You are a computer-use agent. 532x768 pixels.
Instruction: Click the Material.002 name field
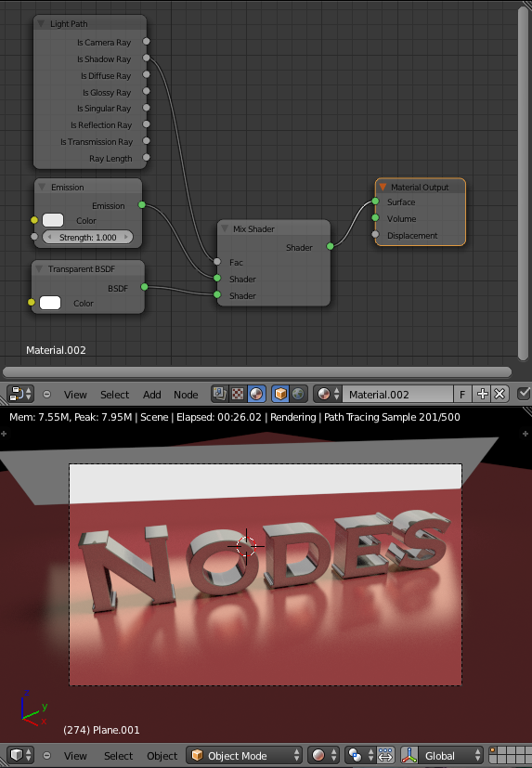coord(397,394)
